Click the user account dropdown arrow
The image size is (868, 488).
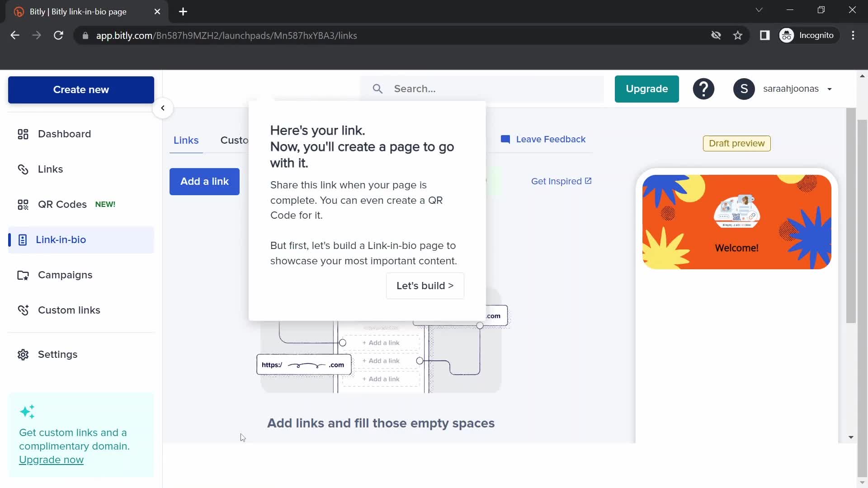[x=830, y=89]
